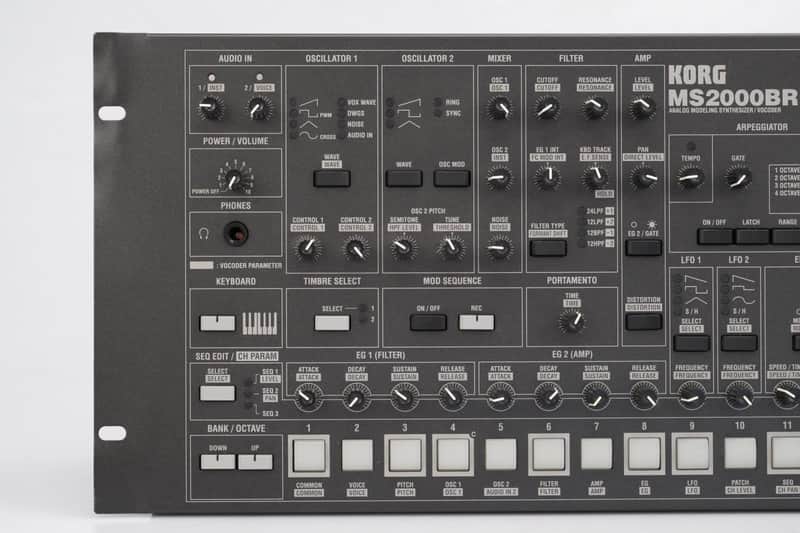
Task: Click the RING indicator in Oscillator 2
Action: point(438,102)
